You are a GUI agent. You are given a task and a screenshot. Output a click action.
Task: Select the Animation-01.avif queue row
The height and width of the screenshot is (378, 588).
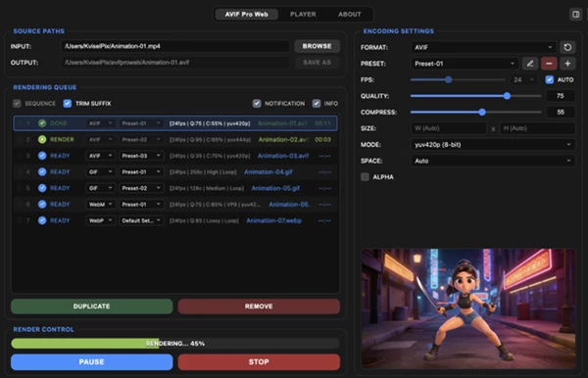[175, 123]
